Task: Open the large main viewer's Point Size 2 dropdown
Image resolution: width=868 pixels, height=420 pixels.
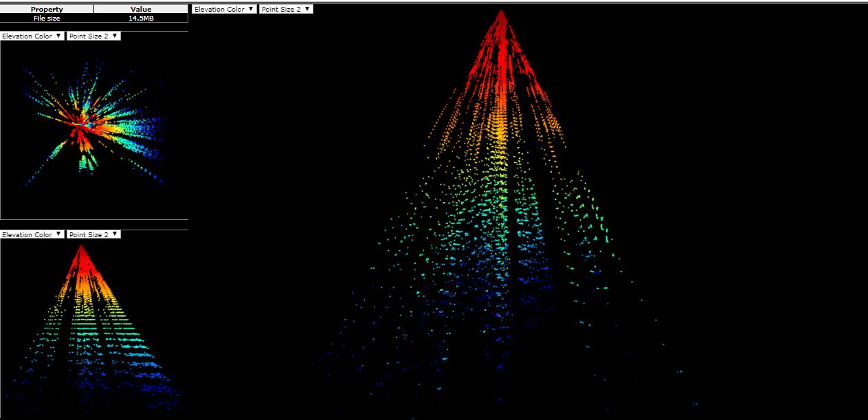Action: (286, 10)
